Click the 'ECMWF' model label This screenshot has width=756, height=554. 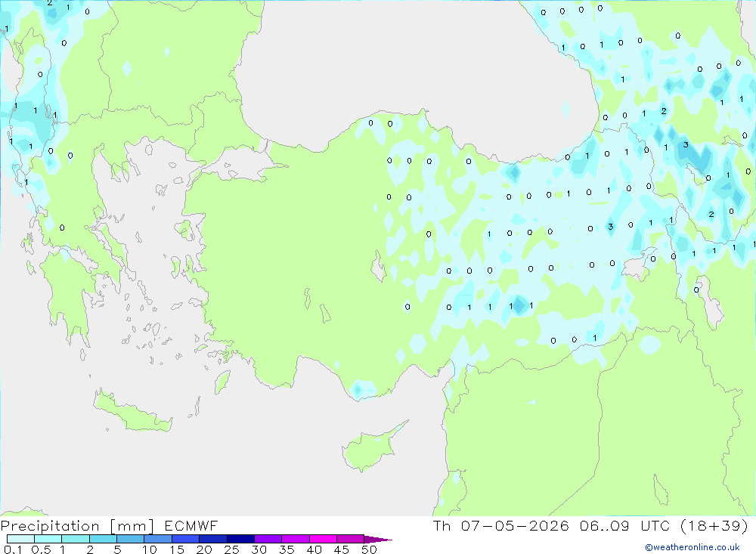(191, 525)
